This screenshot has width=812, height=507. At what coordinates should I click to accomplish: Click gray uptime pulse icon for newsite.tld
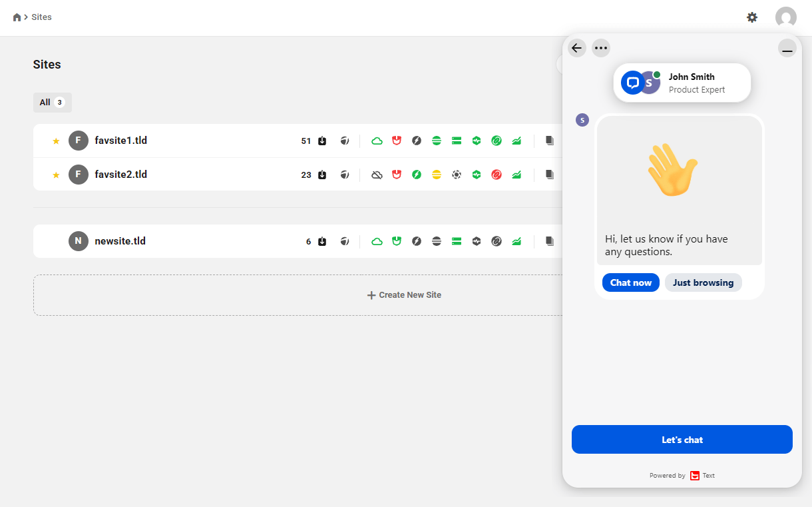477,241
